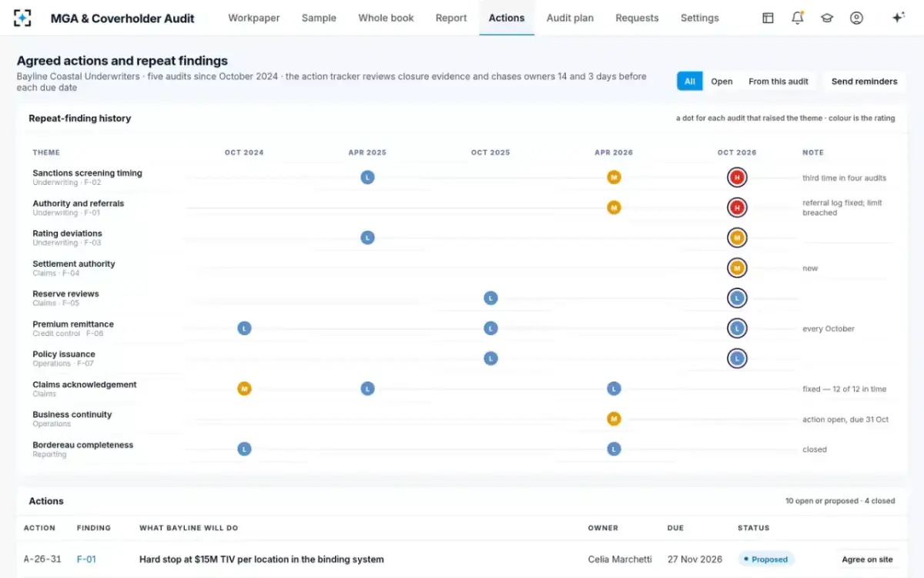
Task: Select Sanctions screening Oct 2026 high dot
Action: point(737,177)
